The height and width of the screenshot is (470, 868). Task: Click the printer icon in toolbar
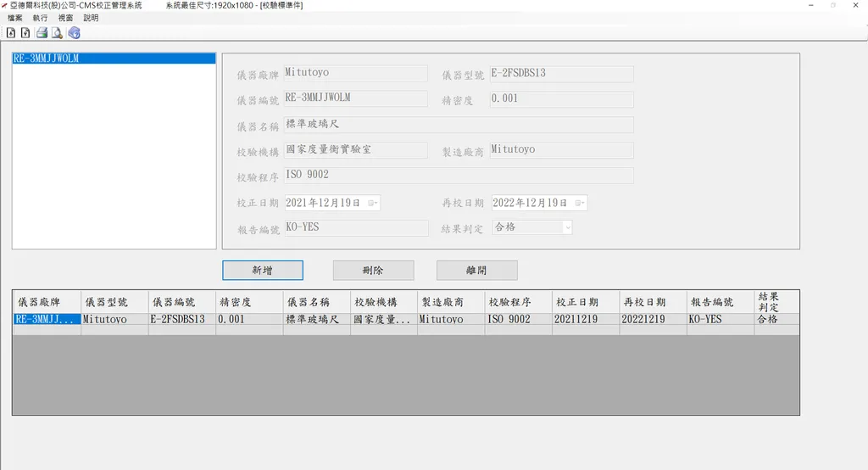(x=42, y=33)
